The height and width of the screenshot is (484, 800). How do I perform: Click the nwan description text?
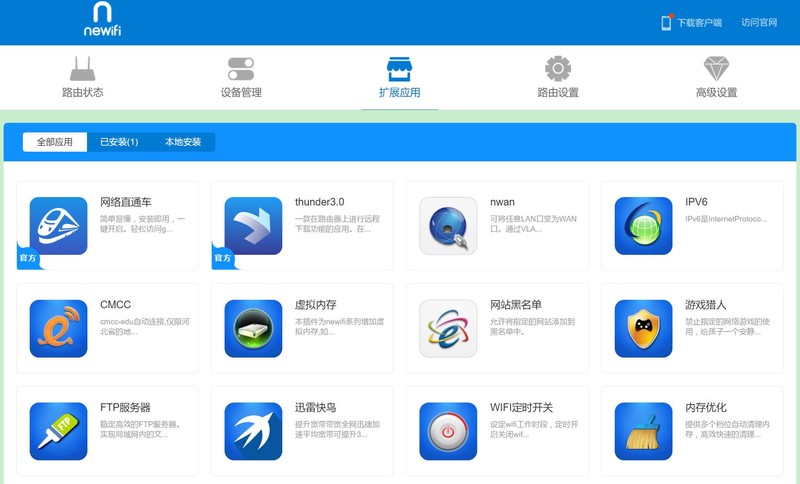(533, 224)
